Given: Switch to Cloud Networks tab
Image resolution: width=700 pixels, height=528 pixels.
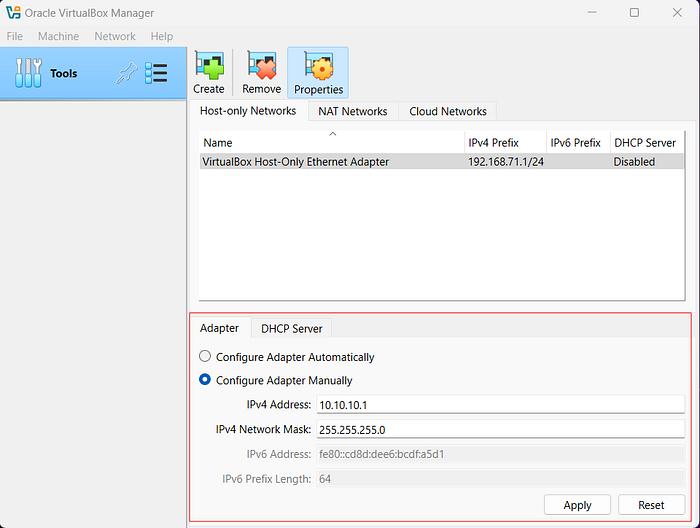Looking at the screenshot, I should click(448, 111).
